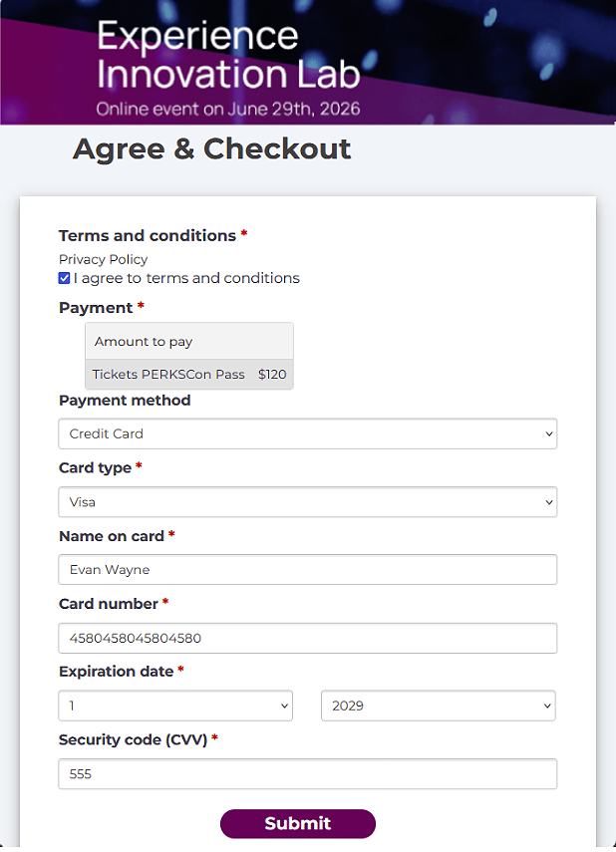Focus the Card number input field
The height and width of the screenshot is (852, 616).
tap(307, 638)
